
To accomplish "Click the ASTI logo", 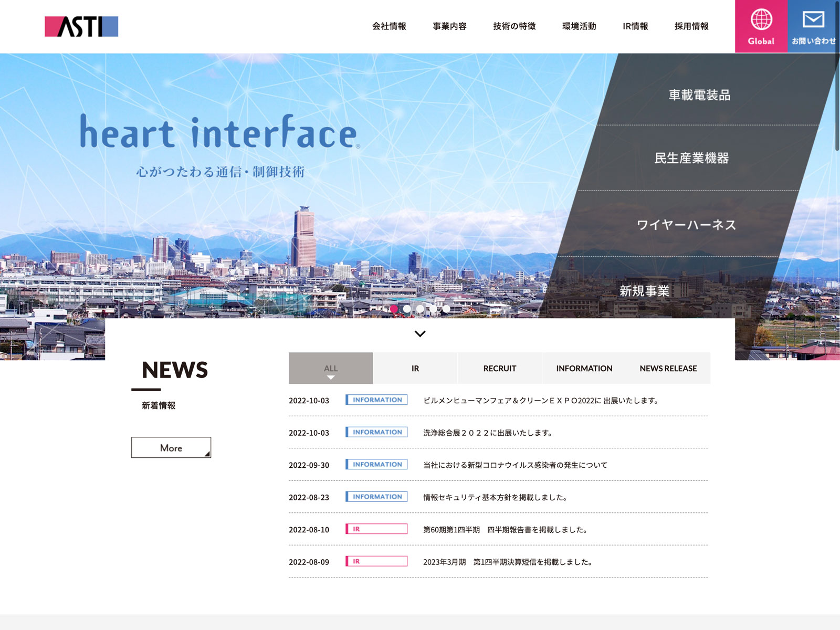I will (81, 26).
